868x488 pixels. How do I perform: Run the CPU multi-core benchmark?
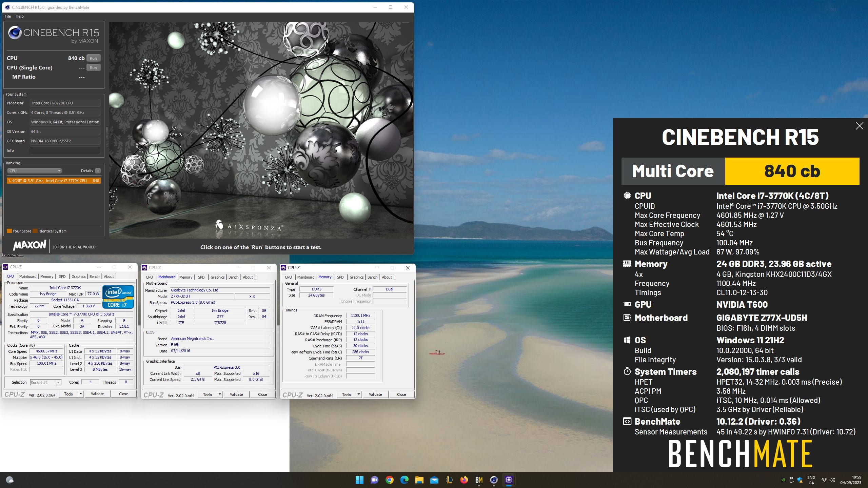(93, 58)
